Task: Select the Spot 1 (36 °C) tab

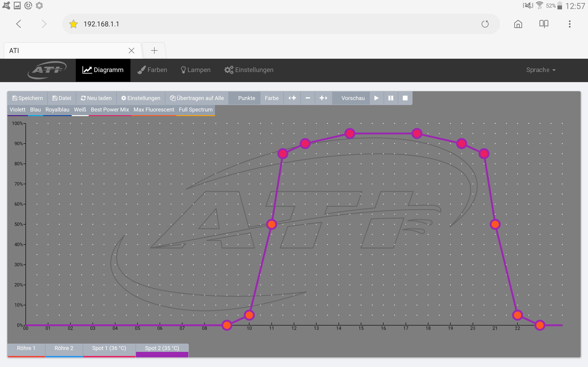Action: pos(109,348)
